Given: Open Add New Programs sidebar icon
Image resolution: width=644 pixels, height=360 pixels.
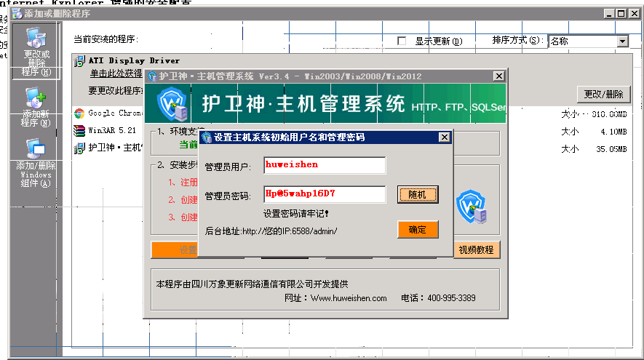Looking at the screenshot, I should 36,97.
